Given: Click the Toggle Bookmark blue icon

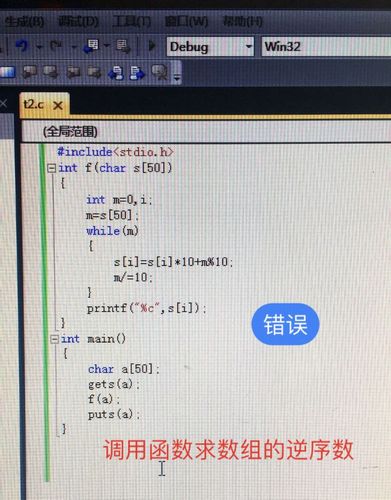Looking at the screenshot, I should pos(7,72).
